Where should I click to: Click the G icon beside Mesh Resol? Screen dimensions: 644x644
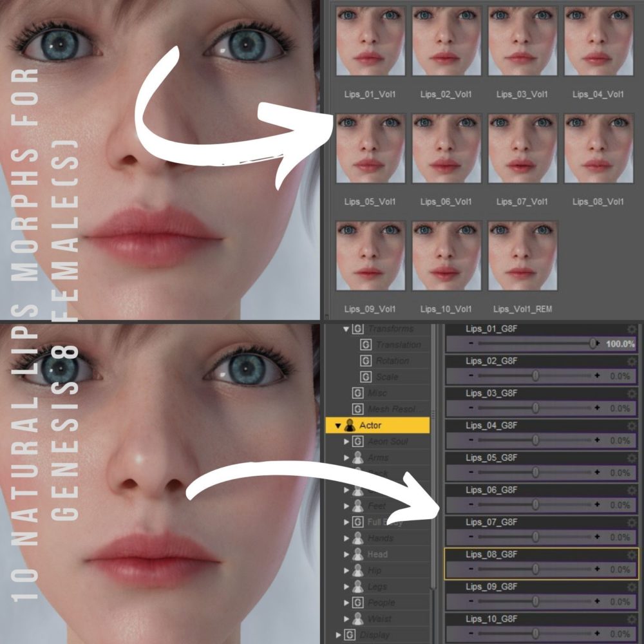pos(357,409)
